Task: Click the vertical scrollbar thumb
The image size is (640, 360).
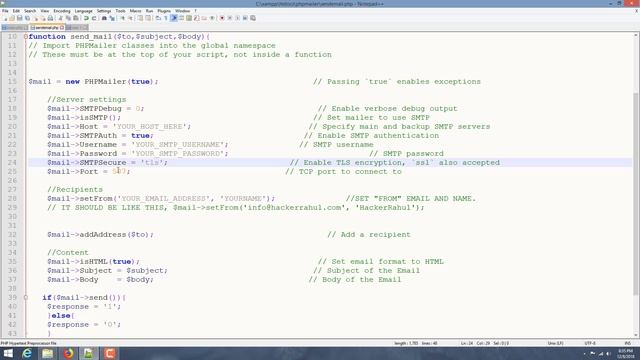Action: pyautogui.click(x=636, y=194)
